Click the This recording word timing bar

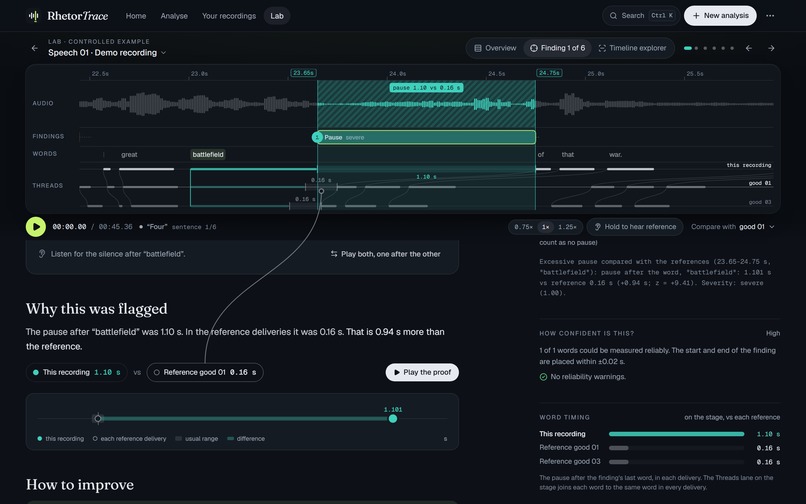(x=676, y=434)
